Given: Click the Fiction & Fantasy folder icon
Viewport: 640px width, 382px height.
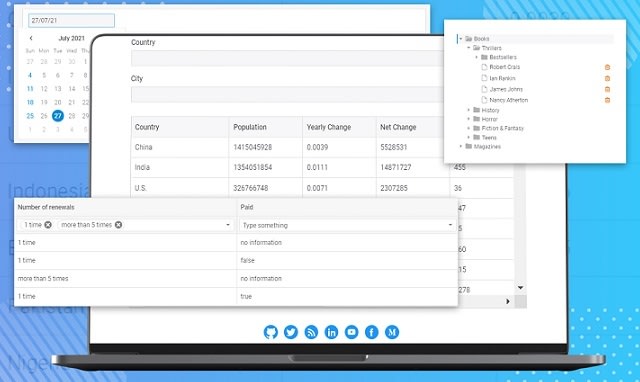Looking at the screenshot, I should pyautogui.click(x=476, y=128).
